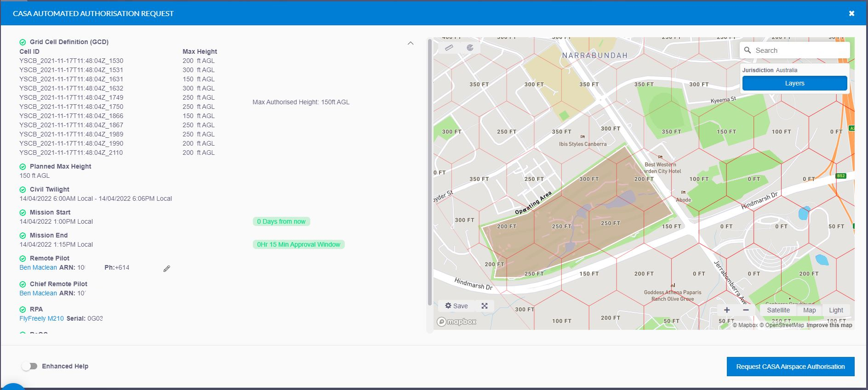Viewport: 868px width, 390px height.
Task: Collapse the Grid Cell Definition section
Action: [411, 43]
